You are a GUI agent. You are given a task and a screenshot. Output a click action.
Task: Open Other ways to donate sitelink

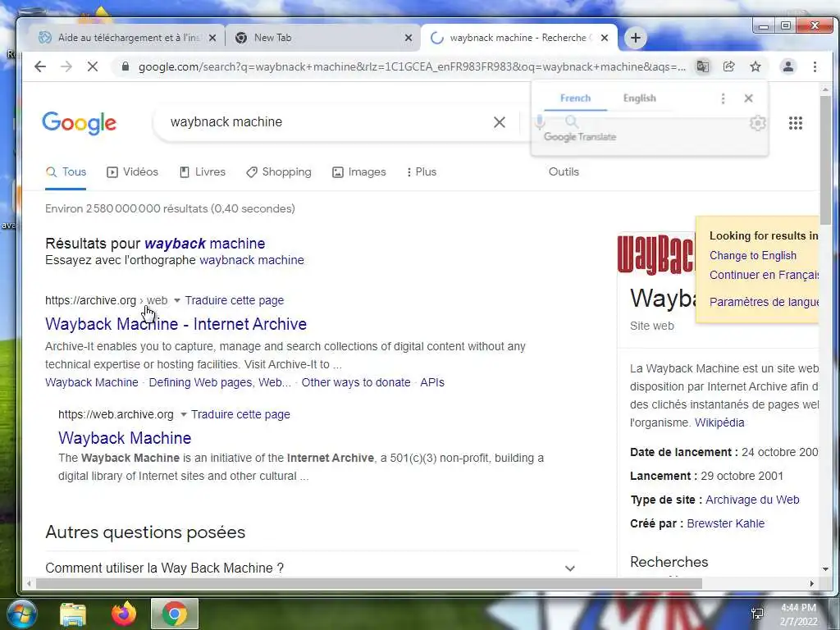tap(356, 382)
